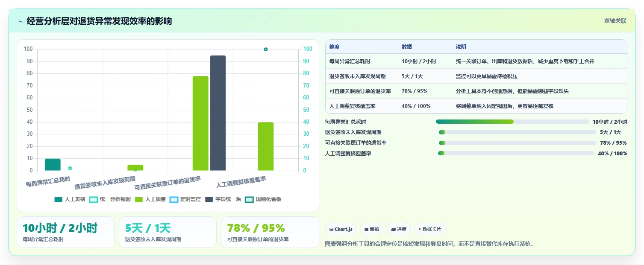Click table cell 78% / 95%
The width and height of the screenshot is (644, 265).
click(x=415, y=91)
